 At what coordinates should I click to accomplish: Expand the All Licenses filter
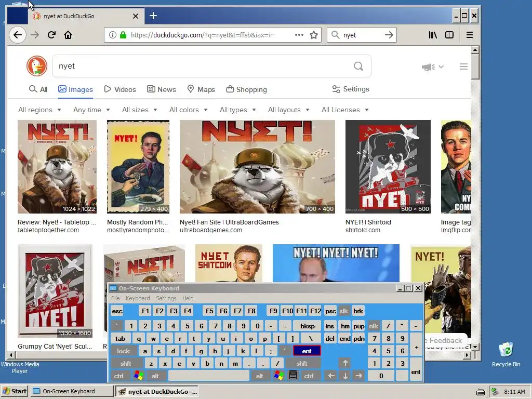pyautogui.click(x=345, y=110)
